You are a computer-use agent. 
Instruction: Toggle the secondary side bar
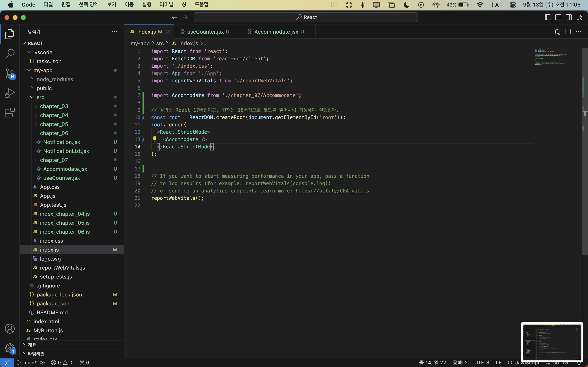click(x=569, y=17)
